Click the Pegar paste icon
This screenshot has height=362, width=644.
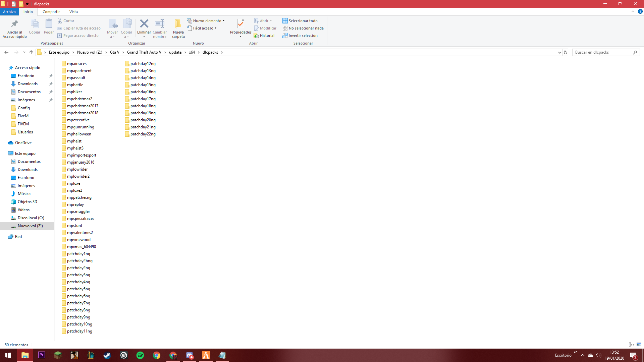49,24
